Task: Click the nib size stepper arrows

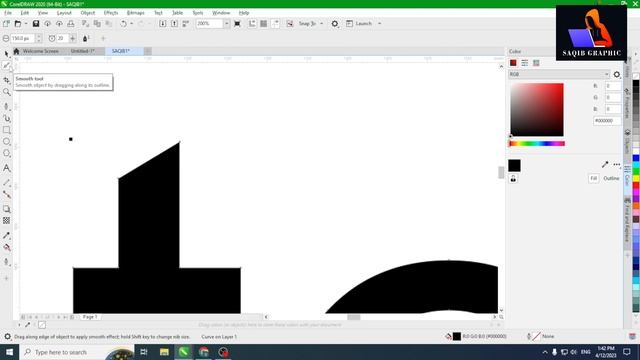Action: click(39, 38)
